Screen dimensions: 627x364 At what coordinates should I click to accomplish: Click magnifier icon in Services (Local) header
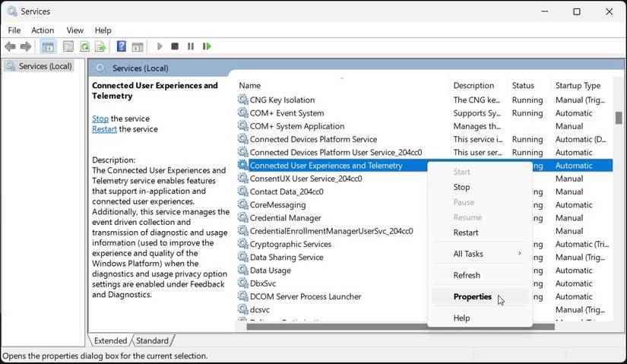click(x=100, y=68)
